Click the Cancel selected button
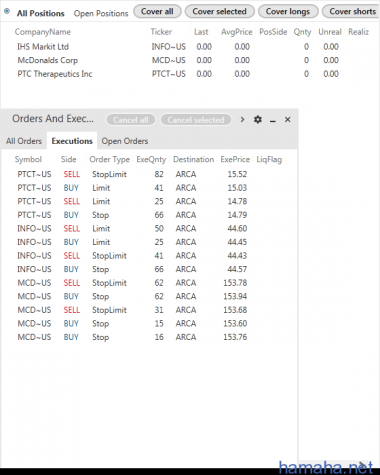The height and width of the screenshot is (475, 380). [x=196, y=120]
